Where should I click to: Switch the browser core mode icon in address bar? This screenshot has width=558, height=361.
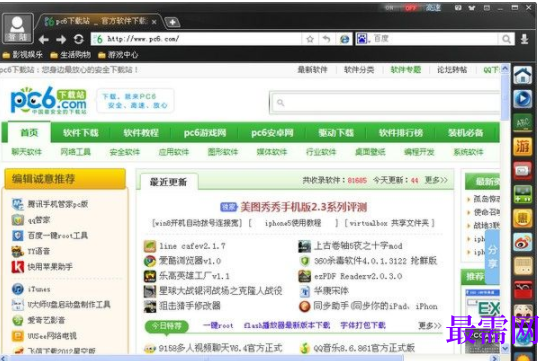pyautogui.click(x=344, y=39)
